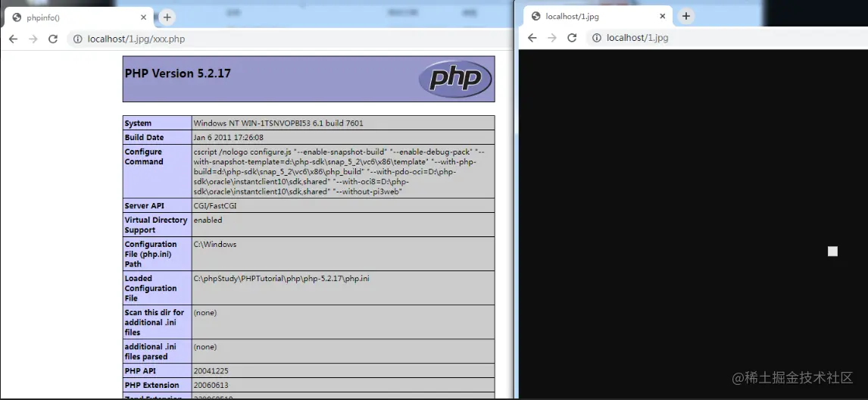Reload the localhost/1.jpg window
The width and height of the screenshot is (868, 400).
tap(573, 38)
